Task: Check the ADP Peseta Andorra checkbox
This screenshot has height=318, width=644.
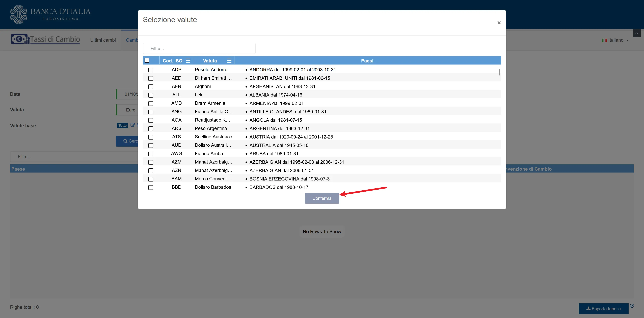Action: click(150, 70)
